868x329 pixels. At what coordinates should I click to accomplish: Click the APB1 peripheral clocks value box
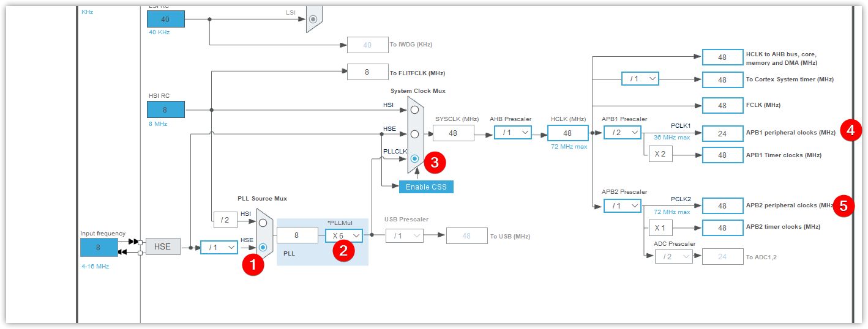tap(722, 133)
